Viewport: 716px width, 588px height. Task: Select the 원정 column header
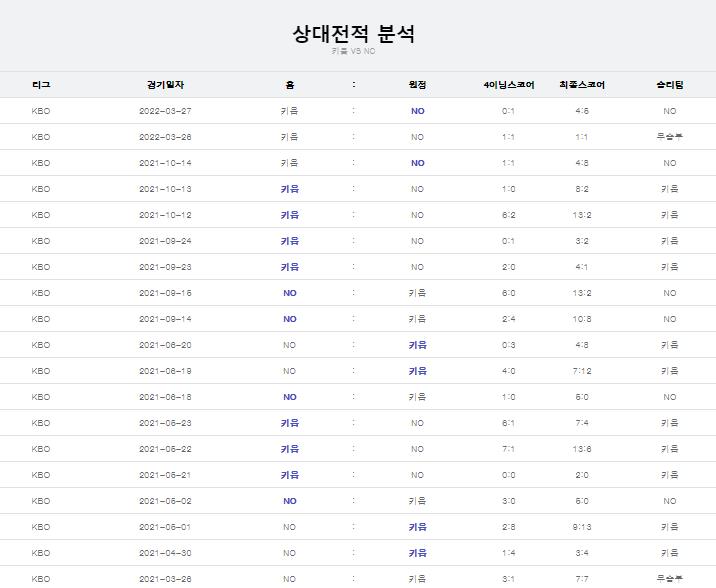(417, 84)
